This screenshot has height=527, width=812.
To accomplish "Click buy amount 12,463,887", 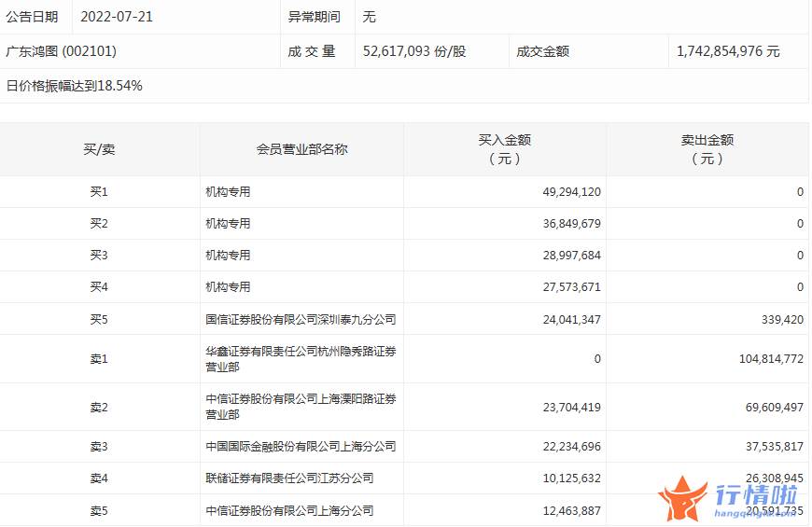I will [572, 511].
